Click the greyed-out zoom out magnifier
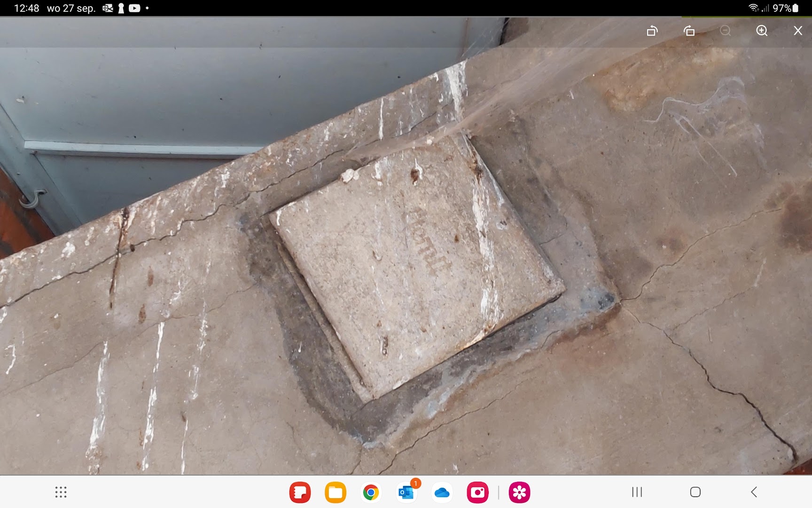This screenshot has width=812, height=508. pyautogui.click(x=726, y=31)
